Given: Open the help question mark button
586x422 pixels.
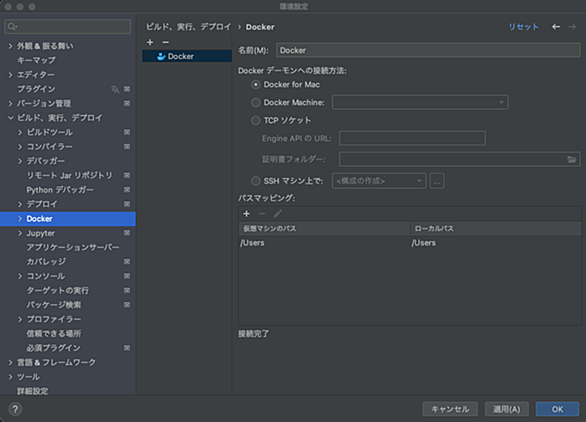Looking at the screenshot, I should (15, 409).
